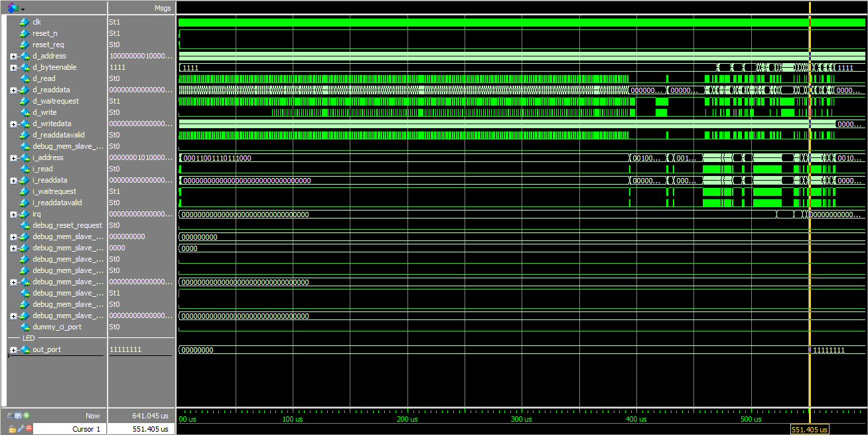868x435 pixels.
Task: Click the Cursor 1 name field
Action: point(66,429)
